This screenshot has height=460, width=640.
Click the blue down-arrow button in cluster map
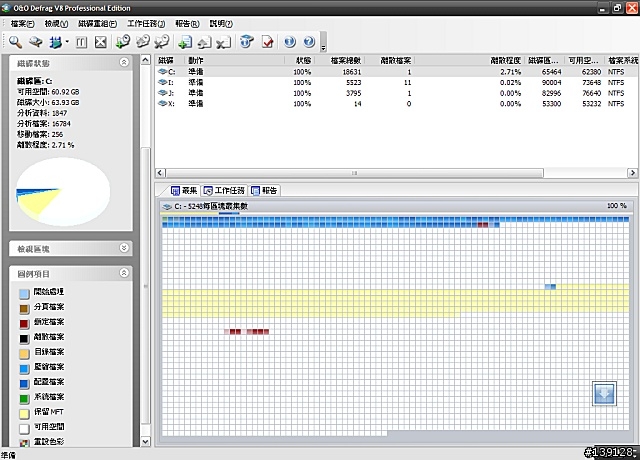click(x=604, y=393)
